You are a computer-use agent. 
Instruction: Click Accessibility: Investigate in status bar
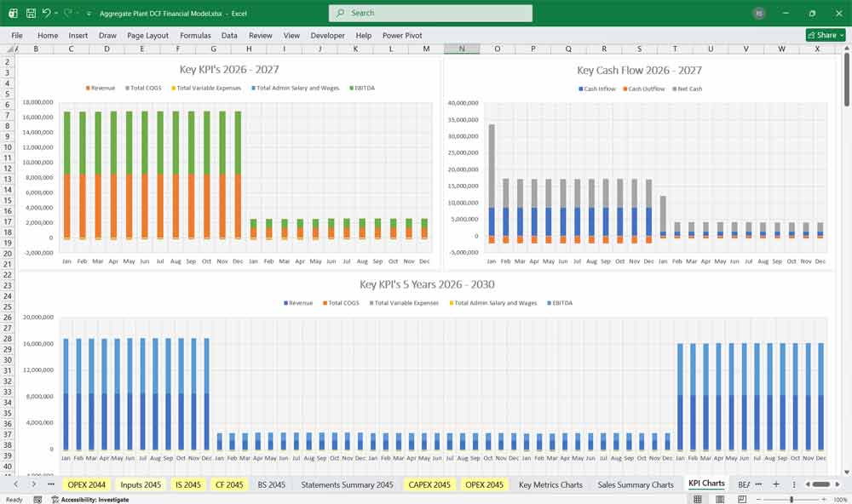pos(90,499)
